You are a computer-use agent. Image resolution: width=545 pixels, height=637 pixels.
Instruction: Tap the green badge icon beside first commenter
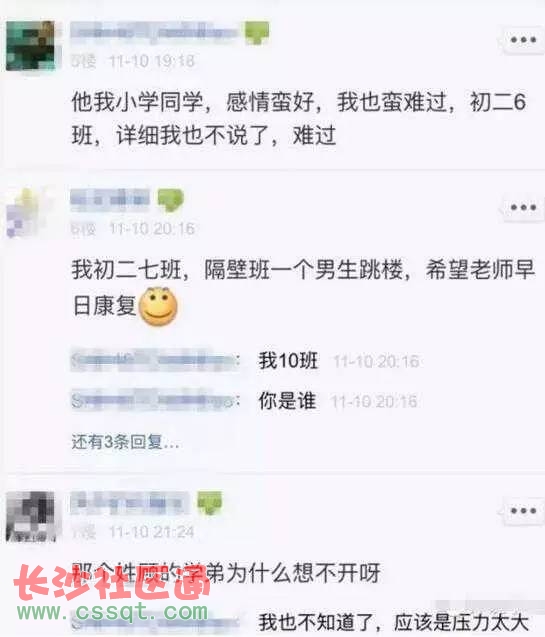tap(257, 32)
